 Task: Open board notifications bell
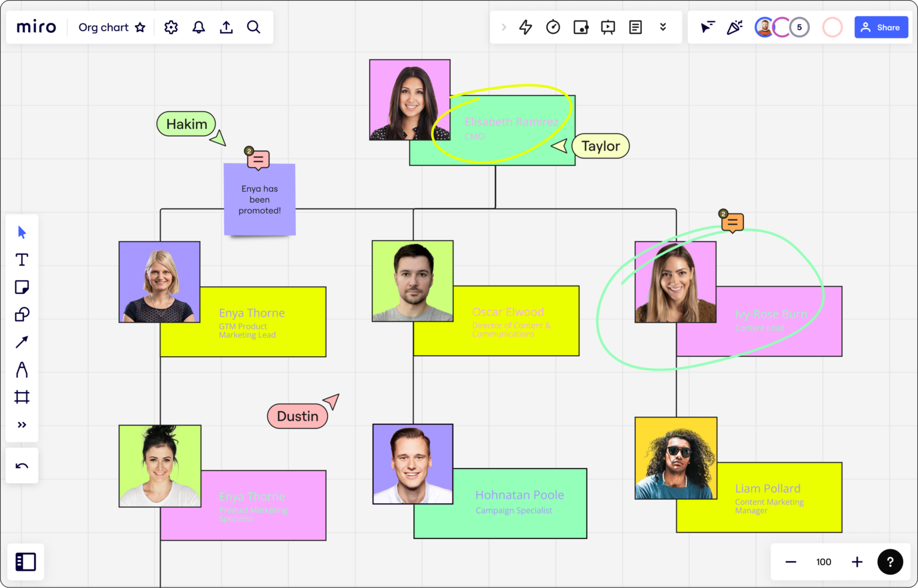[198, 27]
